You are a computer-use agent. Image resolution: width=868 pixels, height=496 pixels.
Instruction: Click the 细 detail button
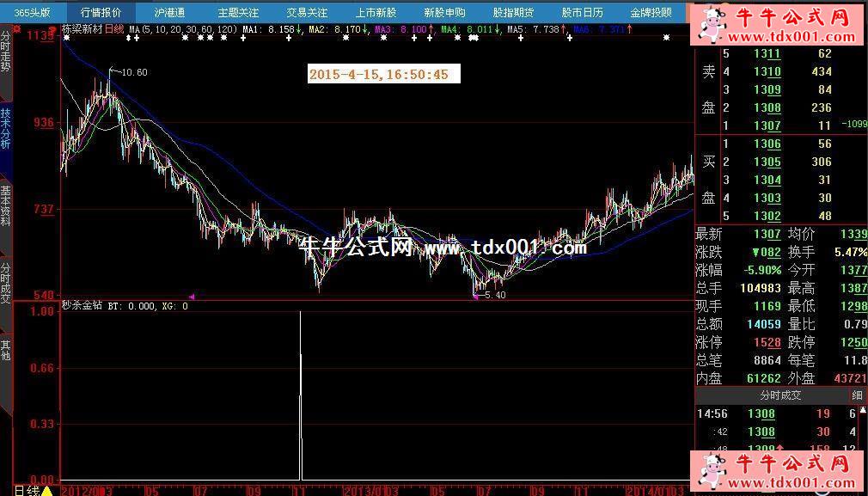(857, 395)
